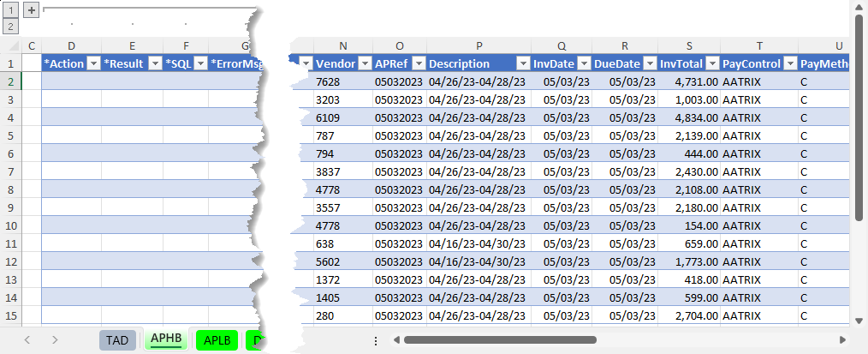
Task: Select column P header
Action: (x=479, y=46)
